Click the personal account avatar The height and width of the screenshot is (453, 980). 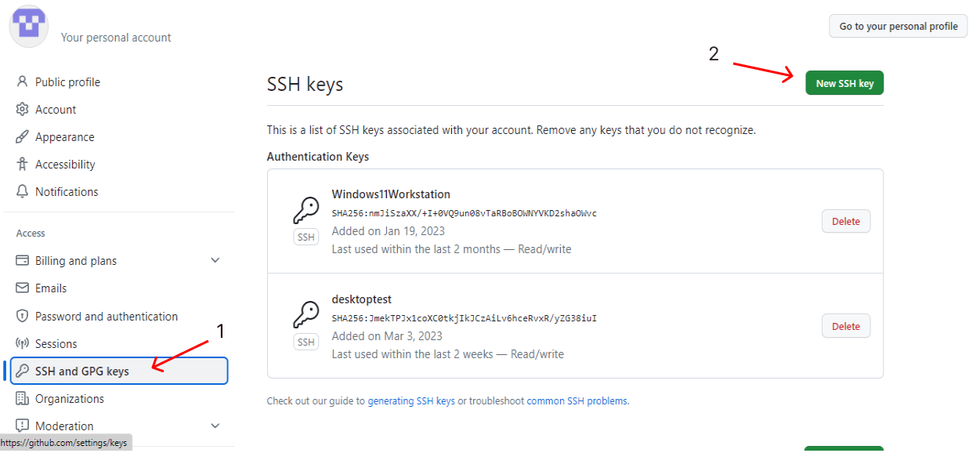point(28,26)
